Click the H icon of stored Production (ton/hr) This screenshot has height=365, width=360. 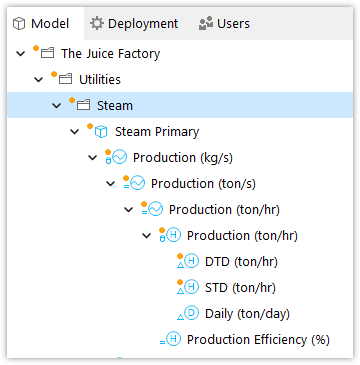pos(173,235)
